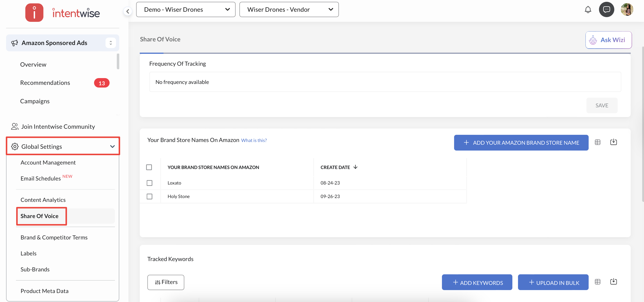The height and width of the screenshot is (302, 644).
Task: Download tracked keywords table
Action: point(613,282)
